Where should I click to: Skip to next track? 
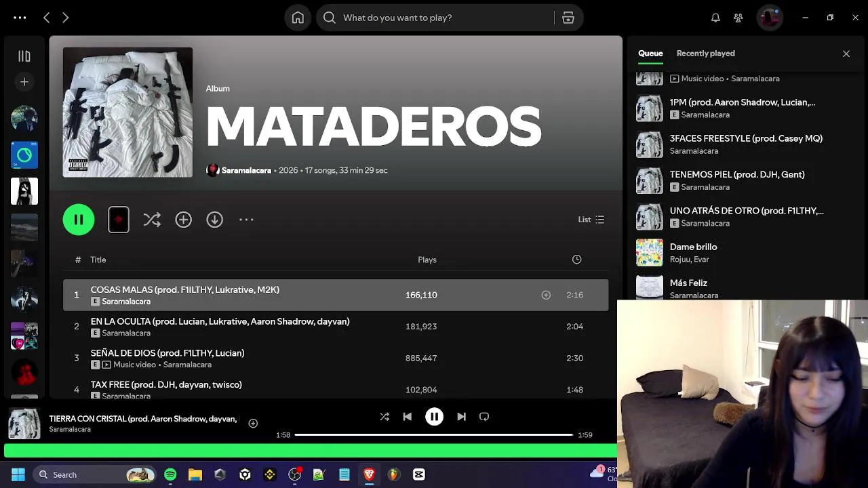tap(461, 417)
